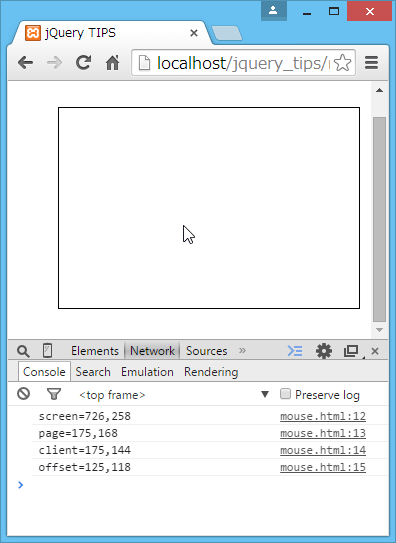Clear the console log

24,394
